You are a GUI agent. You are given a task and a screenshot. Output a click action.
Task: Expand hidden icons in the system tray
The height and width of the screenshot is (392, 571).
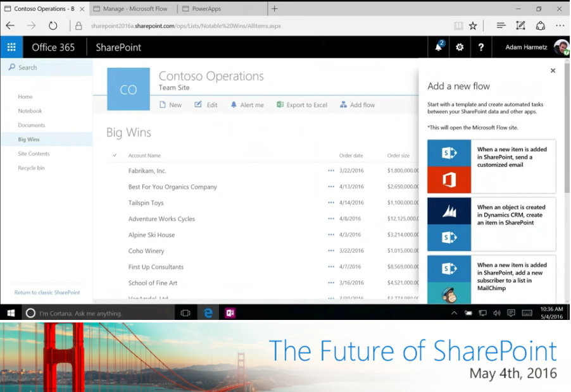coord(454,312)
